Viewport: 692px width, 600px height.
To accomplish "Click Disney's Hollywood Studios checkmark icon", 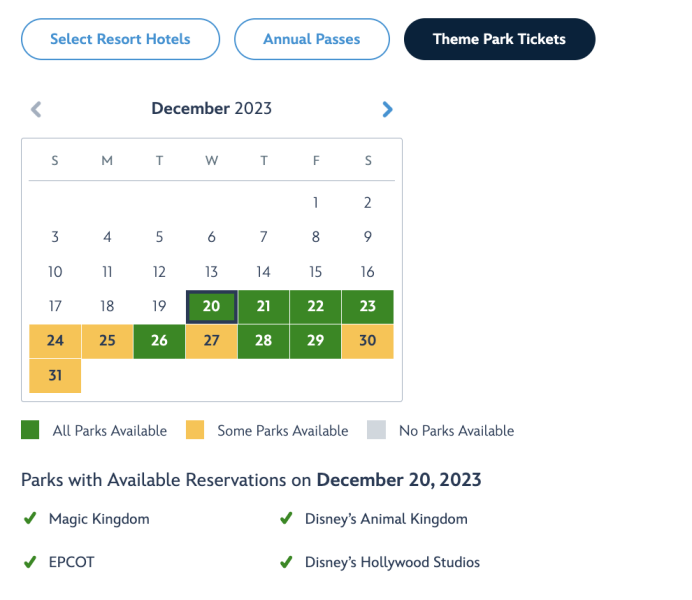I will click(x=285, y=562).
